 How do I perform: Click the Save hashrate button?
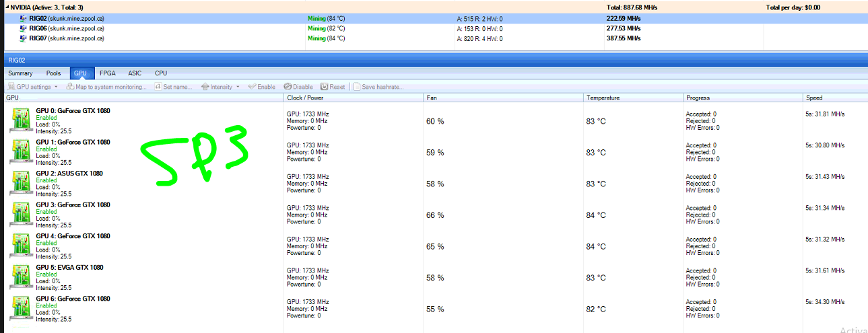click(x=378, y=87)
